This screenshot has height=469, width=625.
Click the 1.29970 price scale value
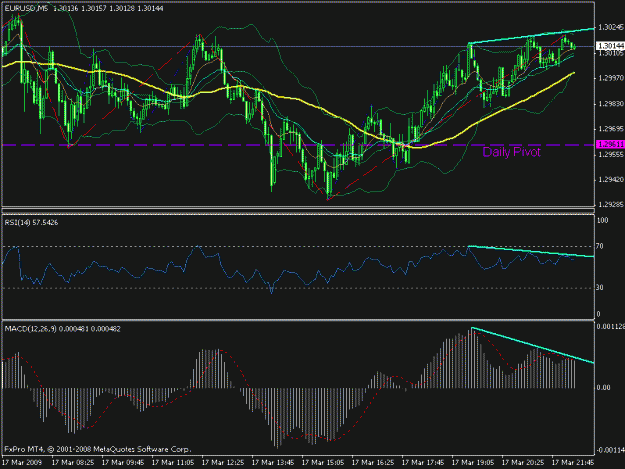(611, 78)
